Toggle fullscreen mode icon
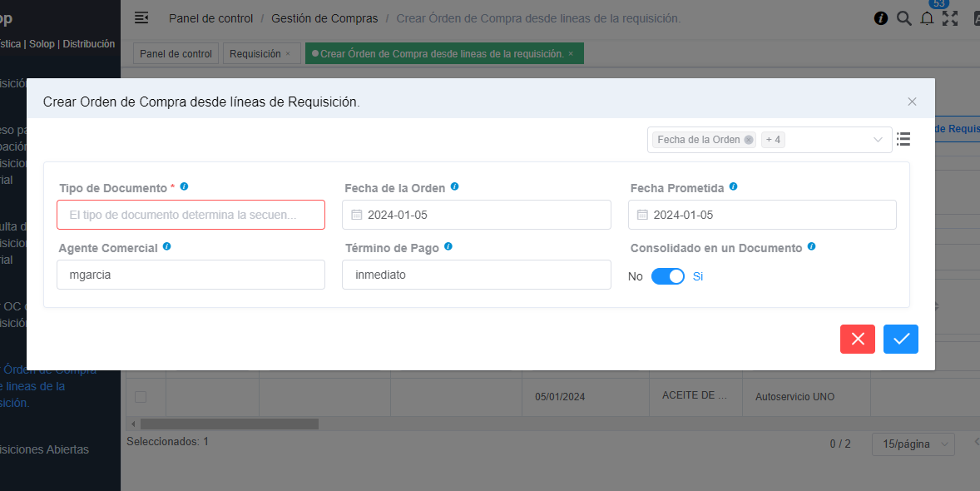Image resolution: width=980 pixels, height=491 pixels. click(x=950, y=18)
